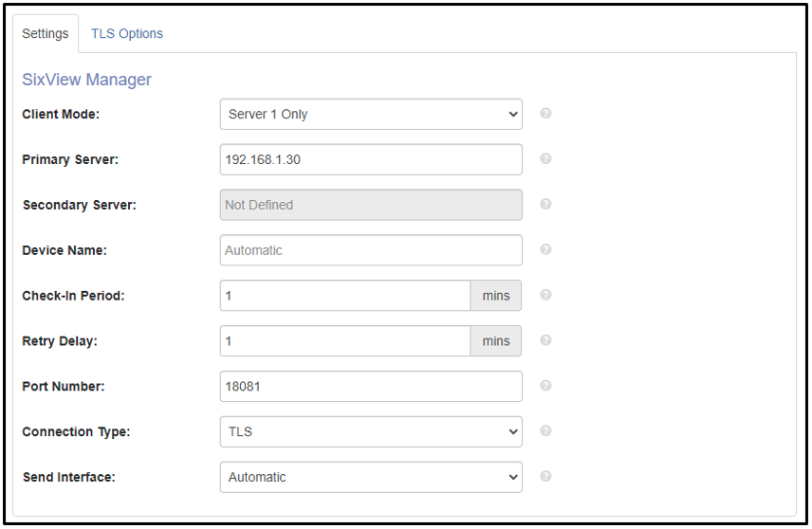Open help icon beside Port Number

(x=545, y=386)
